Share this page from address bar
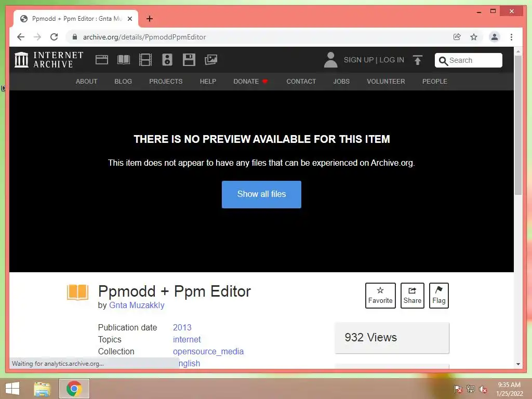Image resolution: width=532 pixels, height=399 pixels. (x=457, y=37)
